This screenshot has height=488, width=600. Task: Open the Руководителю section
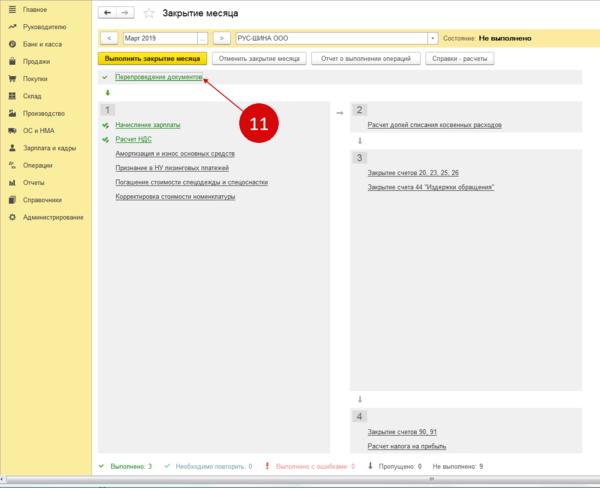pyautogui.click(x=44, y=27)
